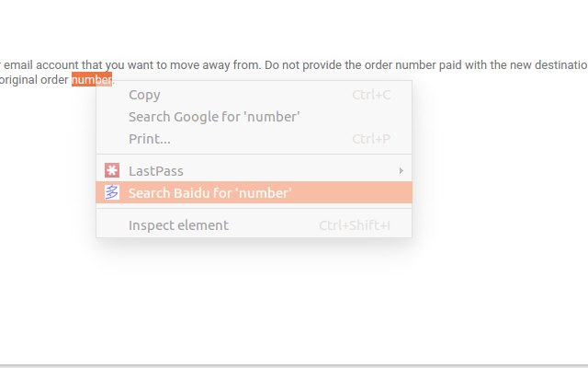Click the highlighted word 'number'

click(x=92, y=80)
